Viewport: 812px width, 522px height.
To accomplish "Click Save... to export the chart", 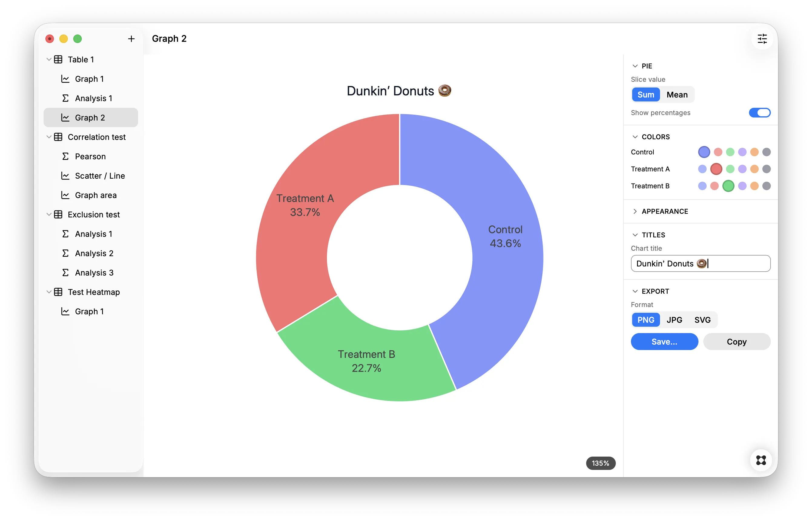I will (x=664, y=342).
